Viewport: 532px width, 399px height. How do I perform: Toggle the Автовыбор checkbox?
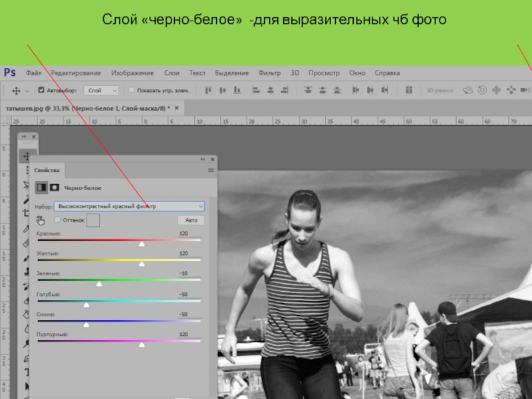tap(41, 90)
